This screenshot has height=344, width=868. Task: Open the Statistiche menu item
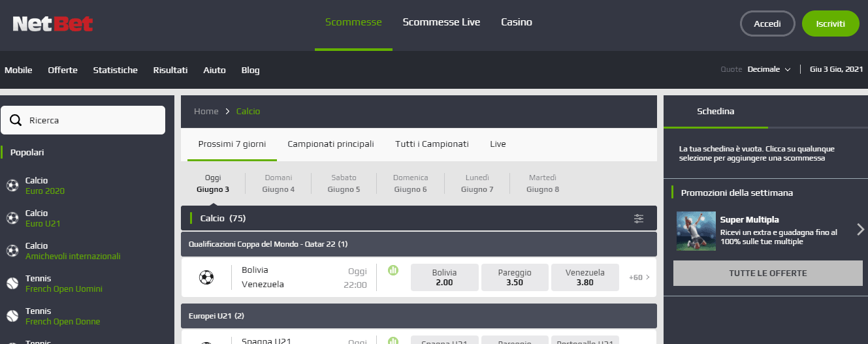[116, 70]
